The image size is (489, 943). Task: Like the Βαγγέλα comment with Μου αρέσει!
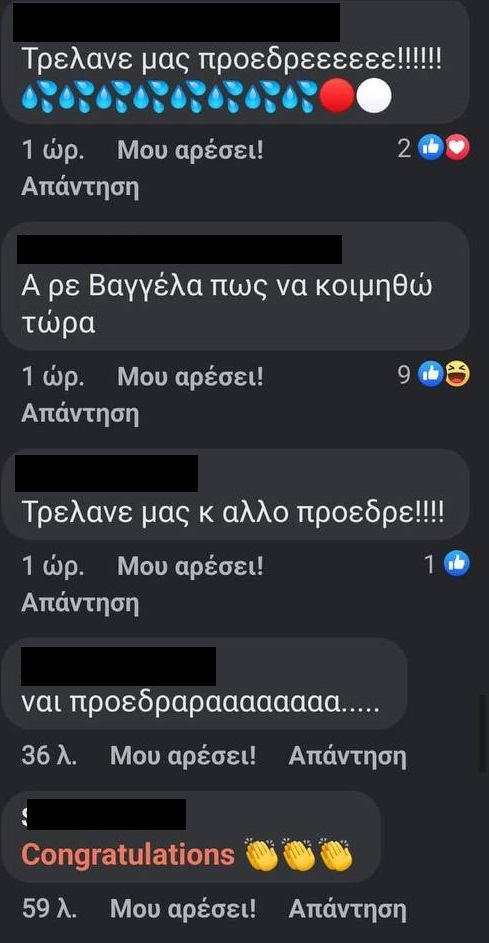[x=190, y=378]
